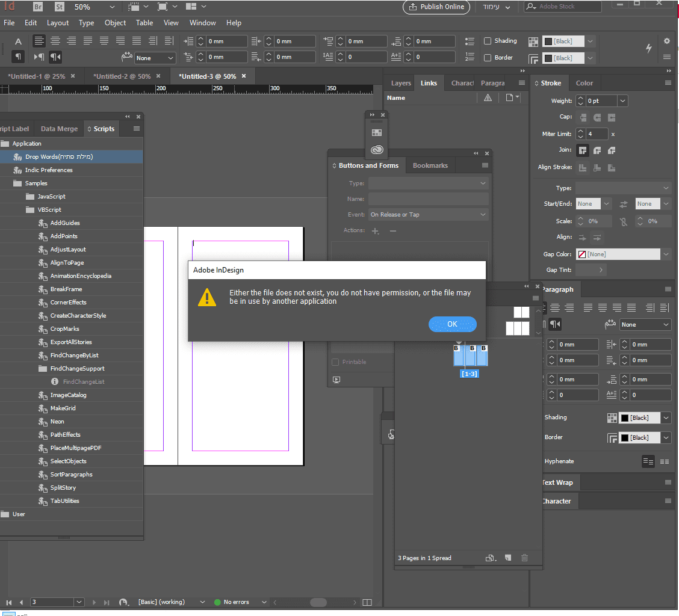Screen dimensions: 679x616
Task: Click the delete page trash icon
Action: (524, 558)
